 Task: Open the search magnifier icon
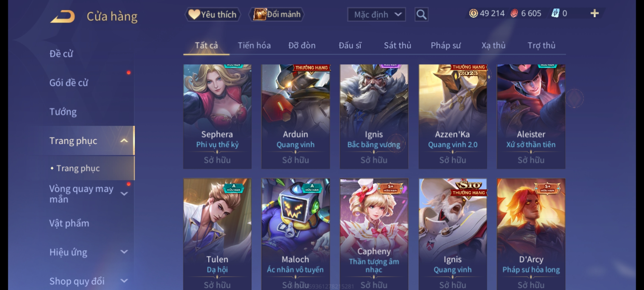421,15
